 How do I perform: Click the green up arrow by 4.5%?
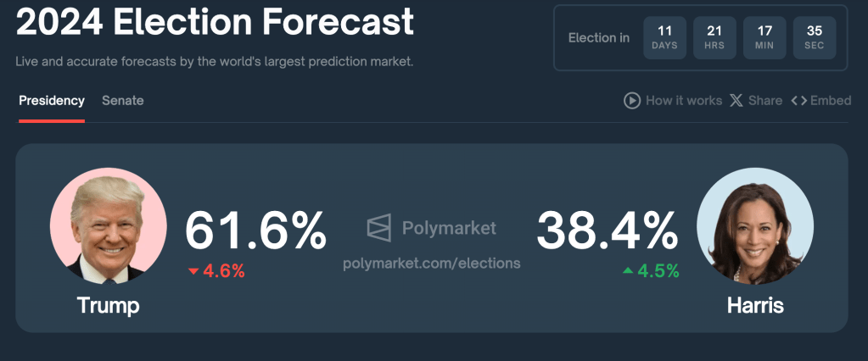pos(628,271)
